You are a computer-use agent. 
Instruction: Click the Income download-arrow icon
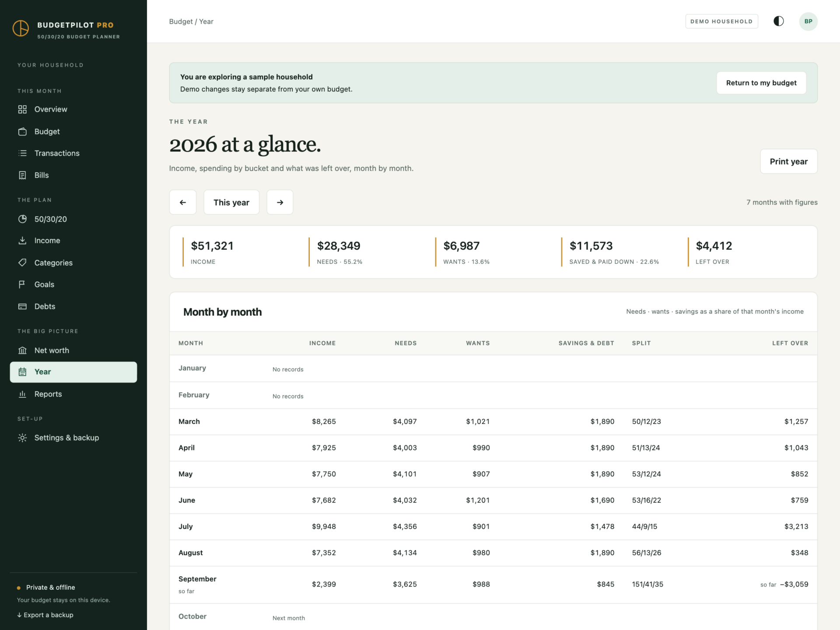point(22,241)
